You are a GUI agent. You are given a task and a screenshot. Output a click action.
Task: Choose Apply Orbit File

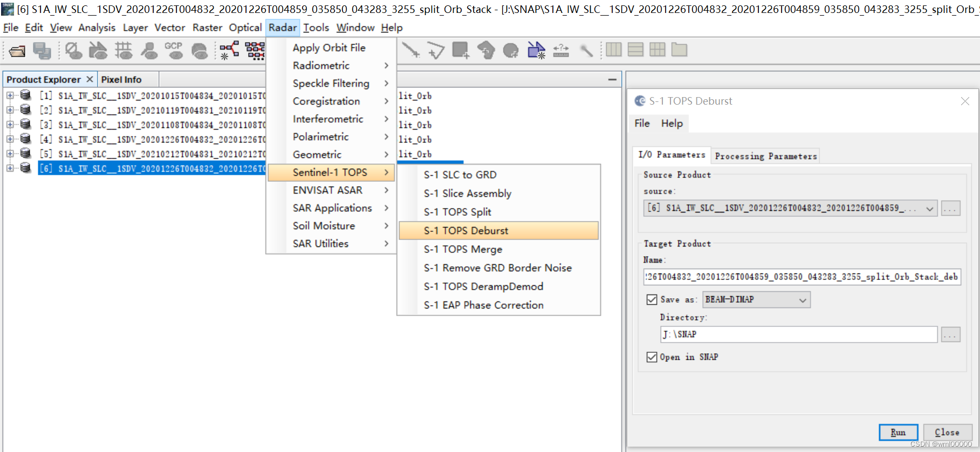[332, 47]
